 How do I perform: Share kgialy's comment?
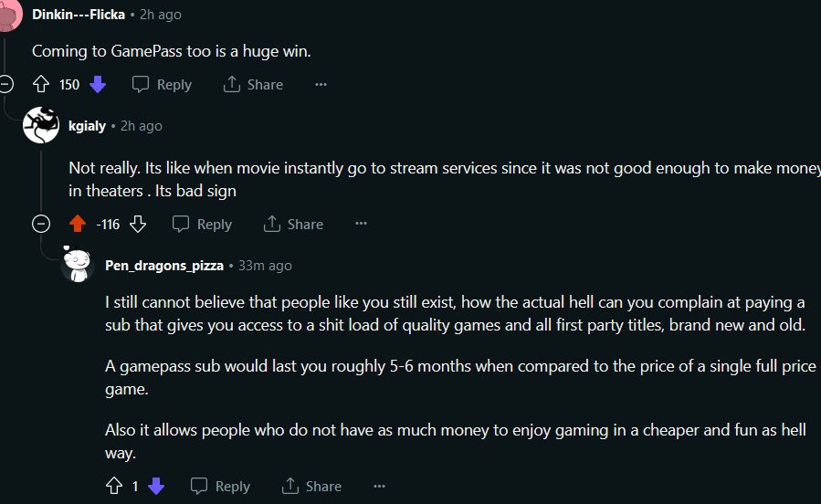point(293,225)
